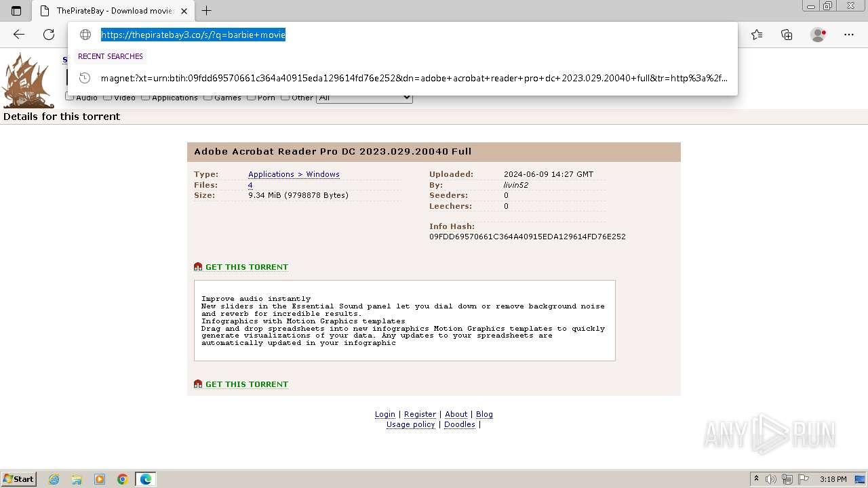This screenshot has width=868, height=488.
Task: Open Windows Media Player taskbar icon
Action: pyautogui.click(x=100, y=479)
